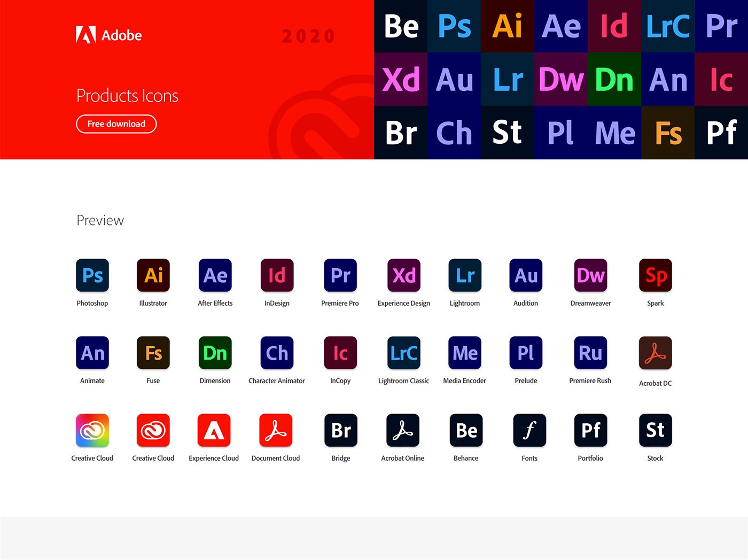The width and height of the screenshot is (748, 560).
Task: Click the Lr tile in banner grid
Action: [508, 79]
